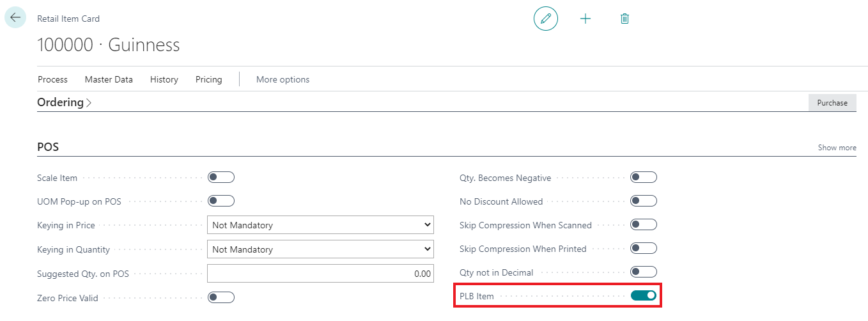Expand the Ordering section
The width and height of the screenshot is (868, 321).
[x=64, y=102]
